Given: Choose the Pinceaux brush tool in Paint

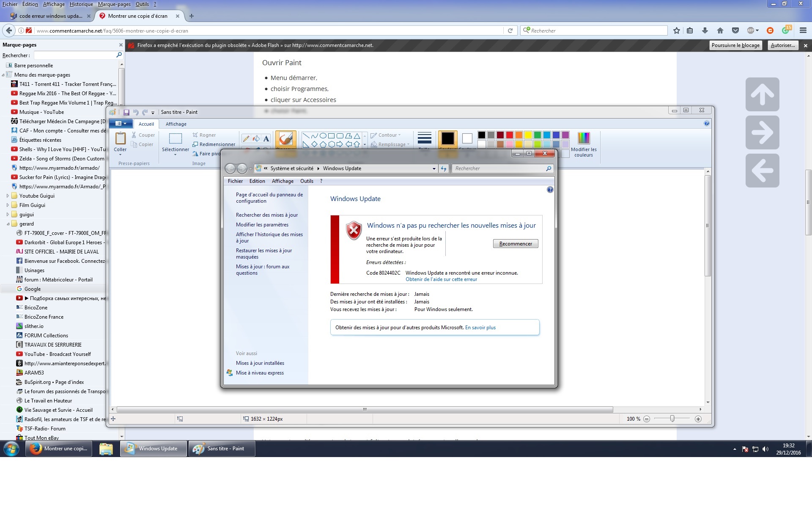Looking at the screenshot, I should 285,139.
